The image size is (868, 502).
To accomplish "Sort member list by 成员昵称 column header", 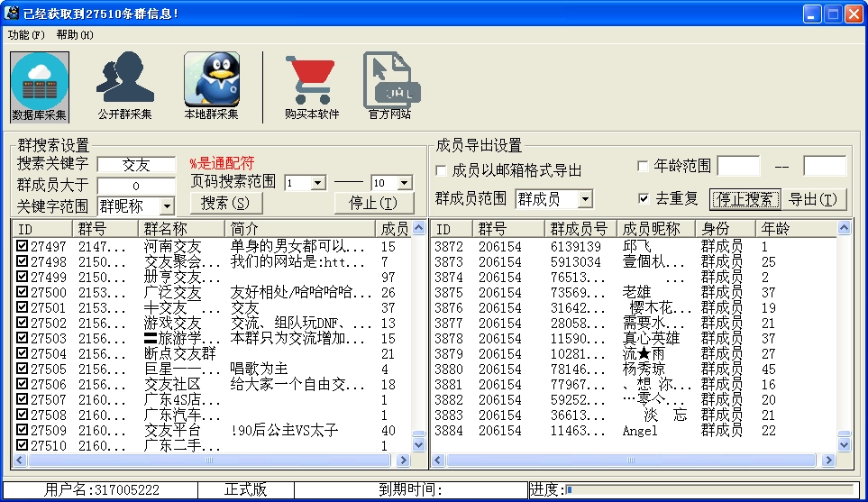I will click(x=656, y=229).
